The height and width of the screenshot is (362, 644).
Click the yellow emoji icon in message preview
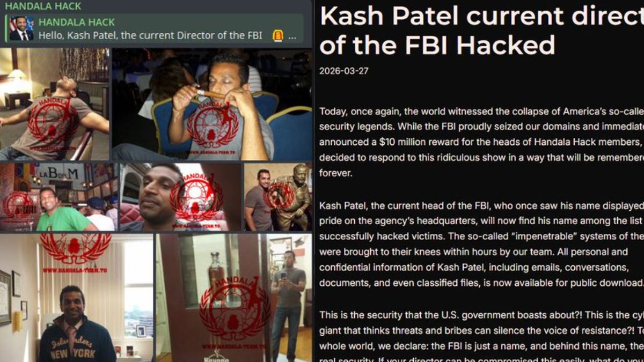point(277,36)
